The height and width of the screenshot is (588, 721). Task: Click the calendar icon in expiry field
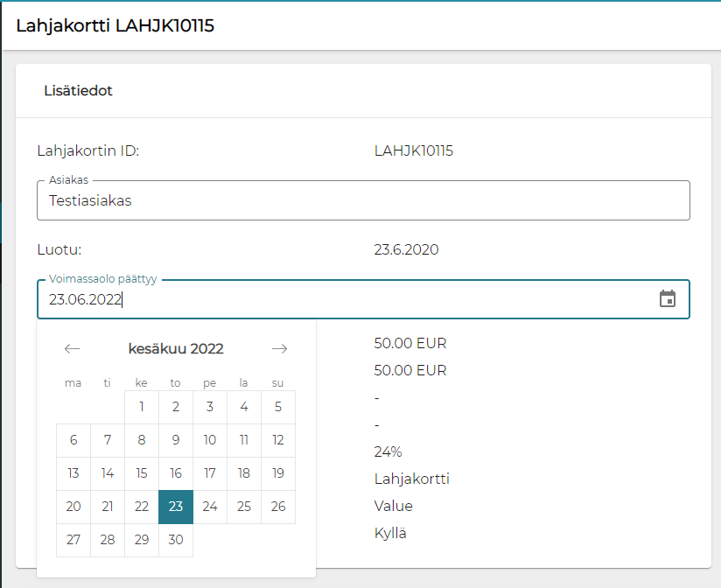667,299
